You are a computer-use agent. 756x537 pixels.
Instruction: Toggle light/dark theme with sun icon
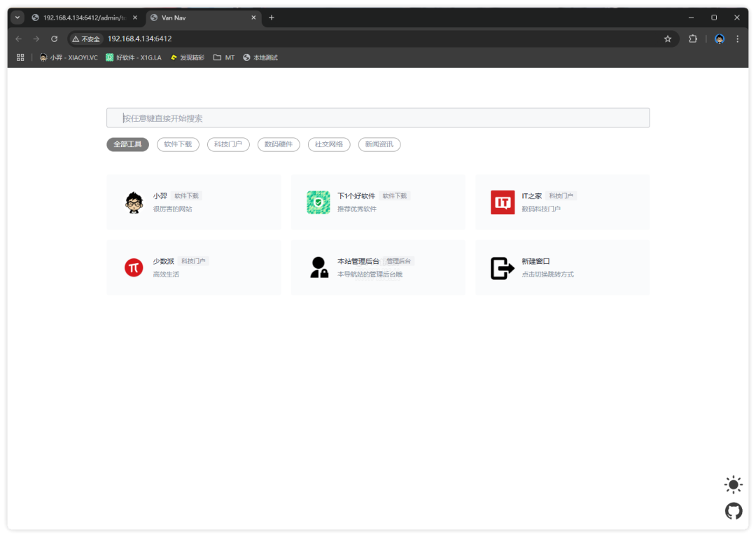pyautogui.click(x=733, y=484)
